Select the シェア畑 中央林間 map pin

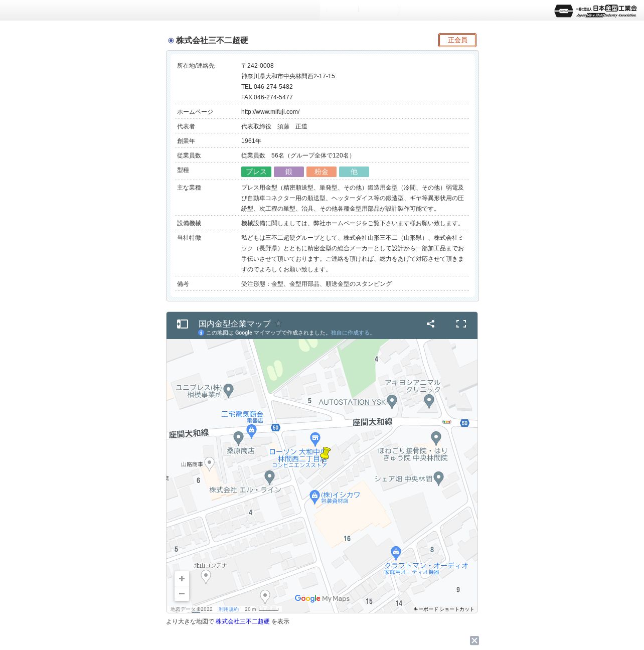click(439, 478)
